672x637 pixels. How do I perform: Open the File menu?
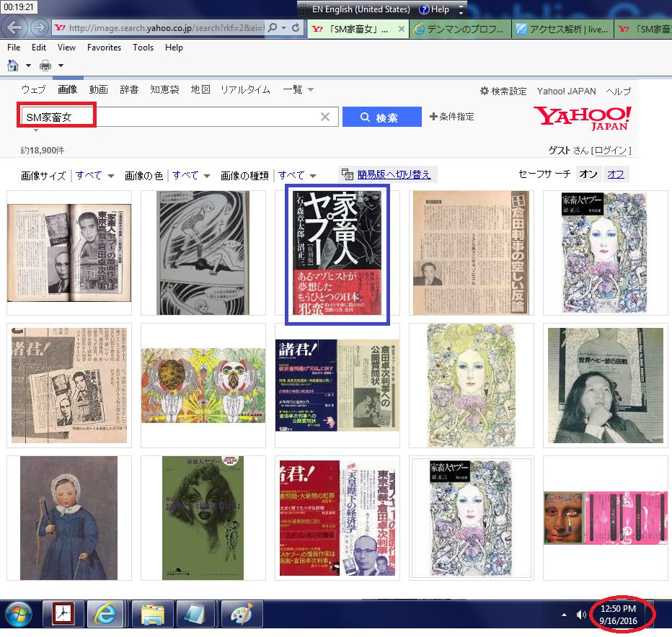14,48
